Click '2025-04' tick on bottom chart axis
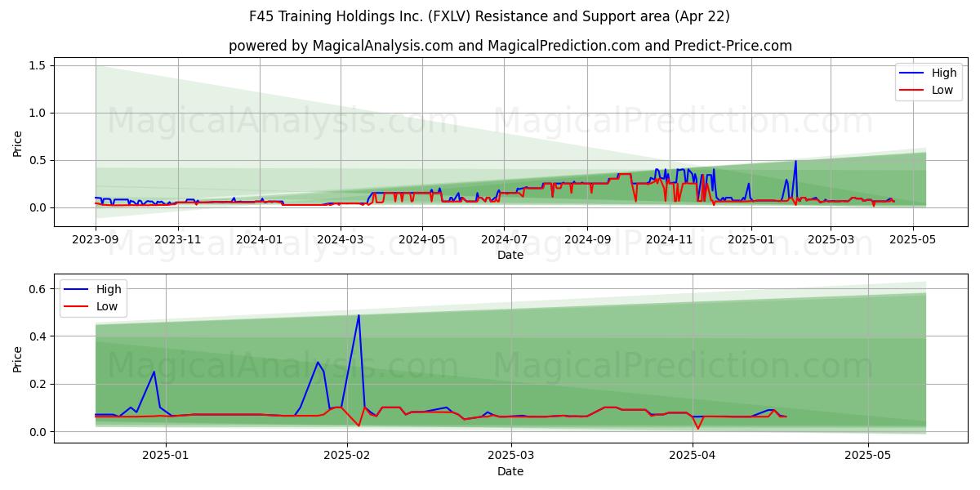 click(693, 456)
